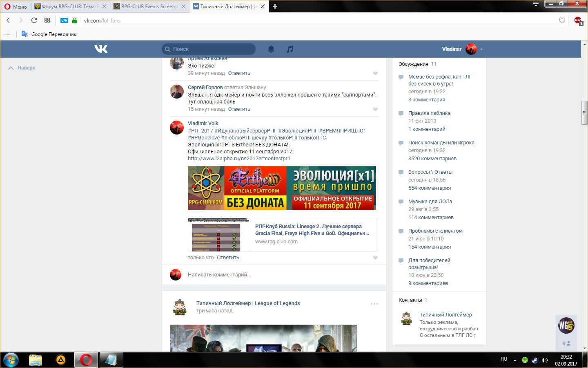Click the #РПГ2017 hashtag
588x368 pixels.
tap(200, 131)
